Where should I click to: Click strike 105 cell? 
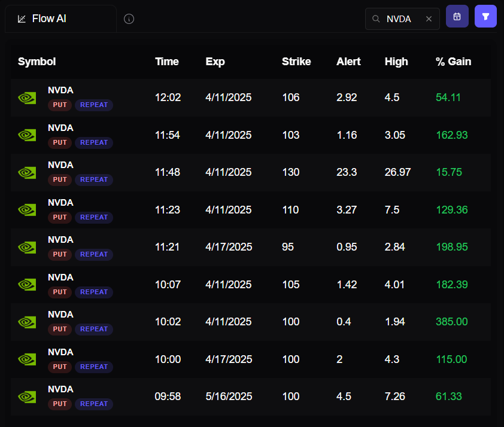[291, 285]
